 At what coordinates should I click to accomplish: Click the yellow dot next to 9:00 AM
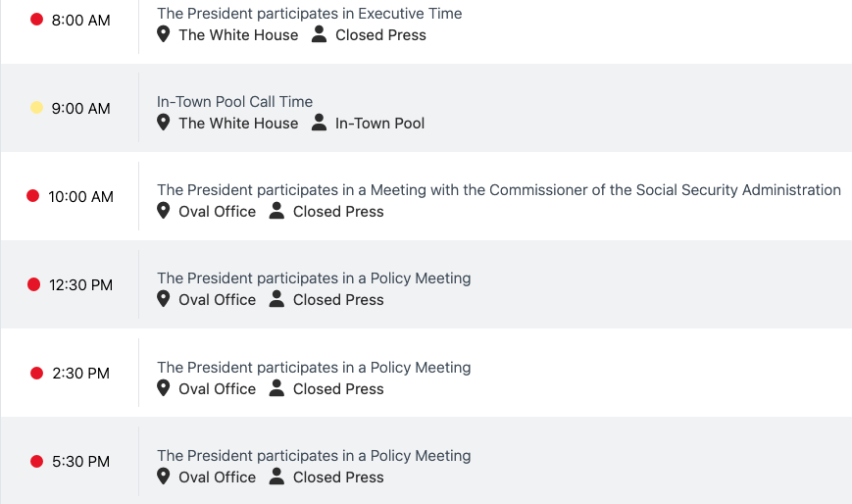(37, 108)
